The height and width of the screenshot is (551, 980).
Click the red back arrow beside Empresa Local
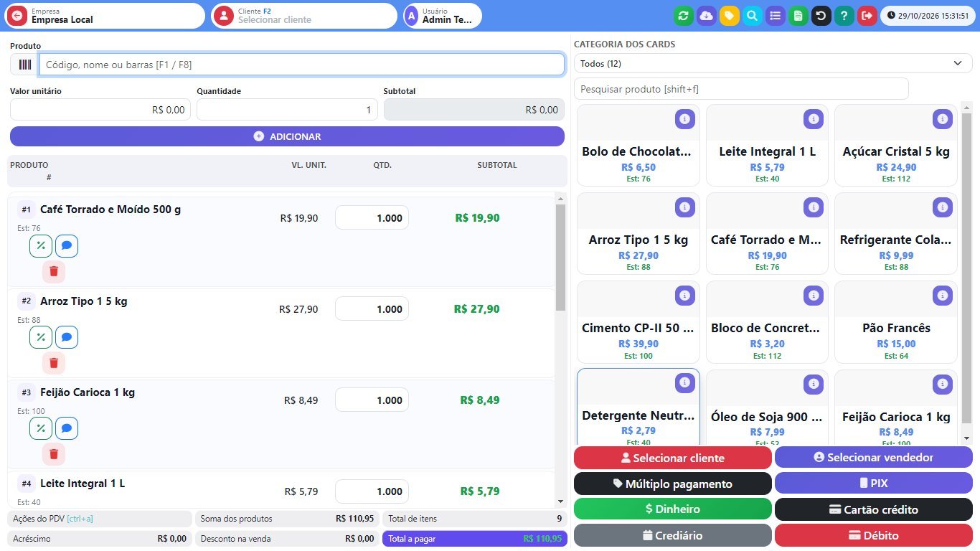pos(17,15)
